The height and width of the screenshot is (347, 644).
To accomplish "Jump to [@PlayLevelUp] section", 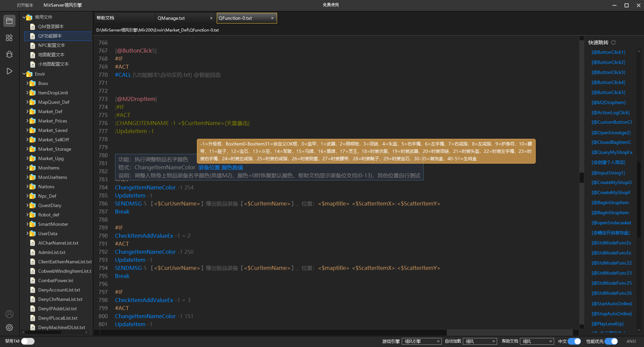I will coord(607,324).
